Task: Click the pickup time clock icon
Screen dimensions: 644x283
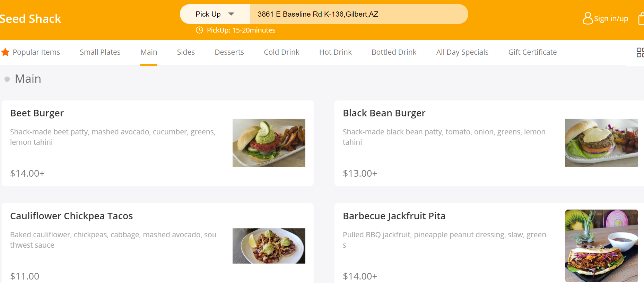Action: point(199,30)
